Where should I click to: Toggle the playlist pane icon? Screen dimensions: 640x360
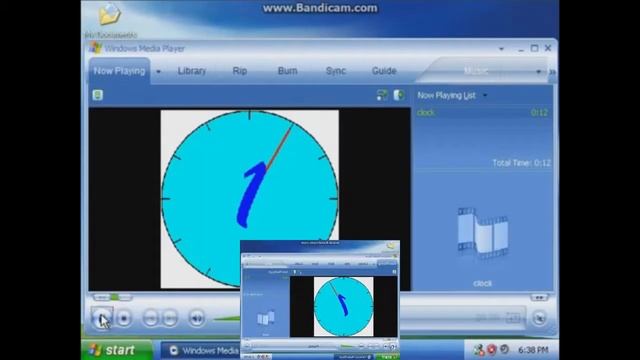click(x=399, y=95)
